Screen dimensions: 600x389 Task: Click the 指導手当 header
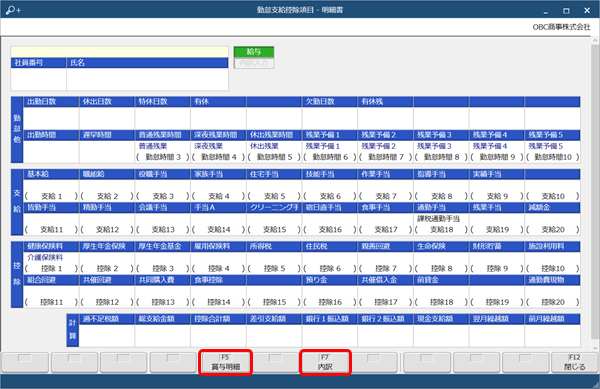click(441, 174)
